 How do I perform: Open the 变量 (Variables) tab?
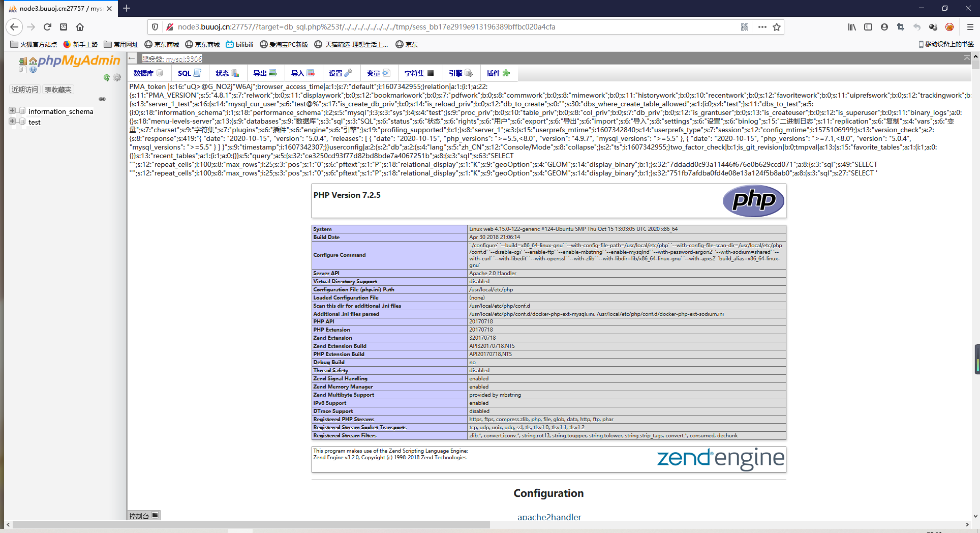(x=378, y=73)
